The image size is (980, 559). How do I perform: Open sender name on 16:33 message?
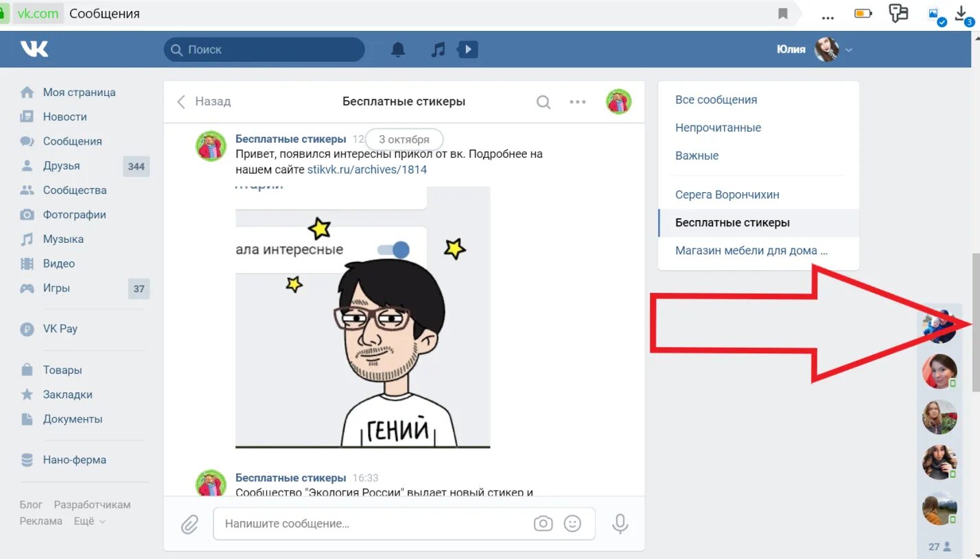(291, 477)
